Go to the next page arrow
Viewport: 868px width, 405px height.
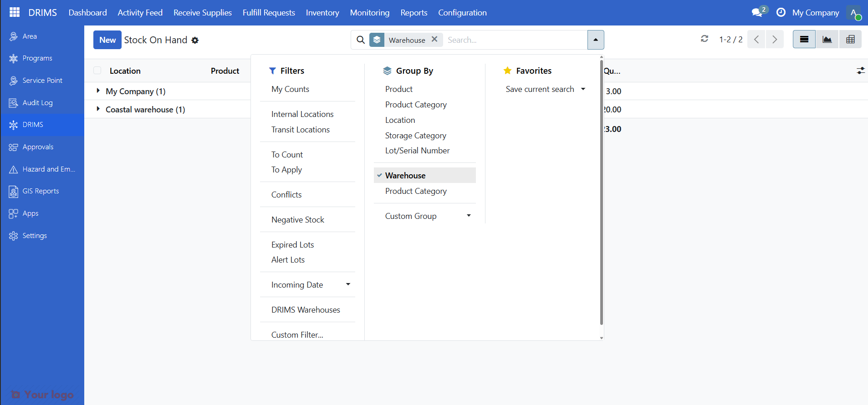(775, 40)
